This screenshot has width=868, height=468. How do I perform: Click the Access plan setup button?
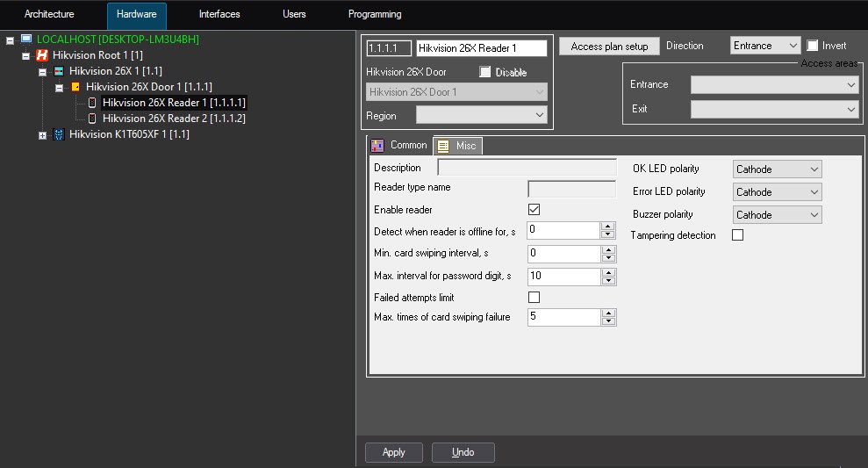coord(609,47)
